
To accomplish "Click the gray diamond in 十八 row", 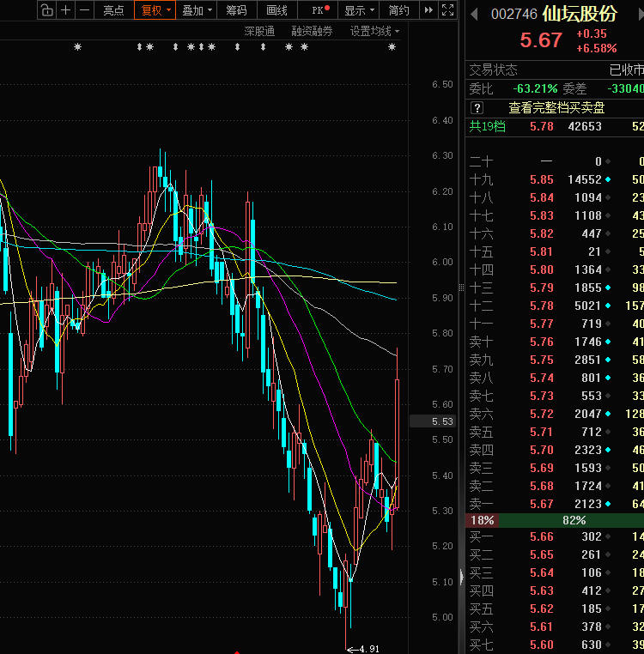I will coord(608,197).
